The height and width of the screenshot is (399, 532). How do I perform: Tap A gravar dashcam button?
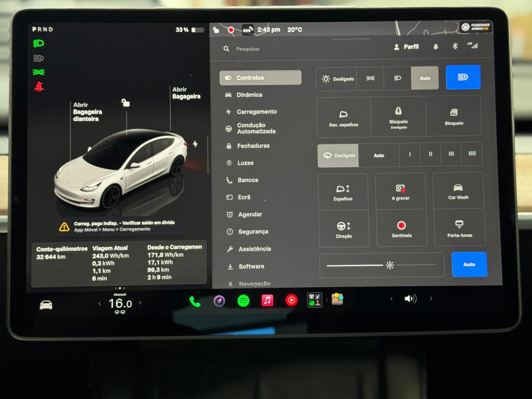pos(400,192)
